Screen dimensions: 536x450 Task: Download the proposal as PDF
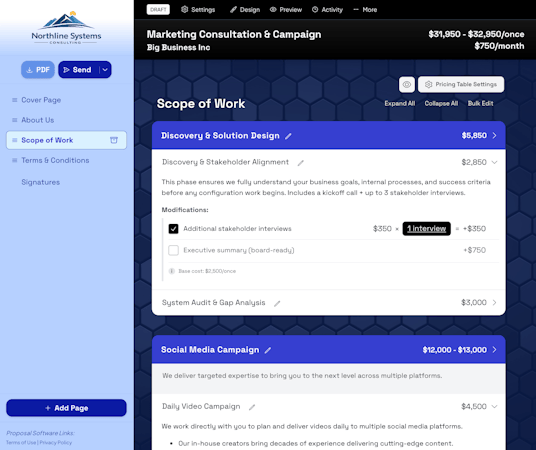38,70
